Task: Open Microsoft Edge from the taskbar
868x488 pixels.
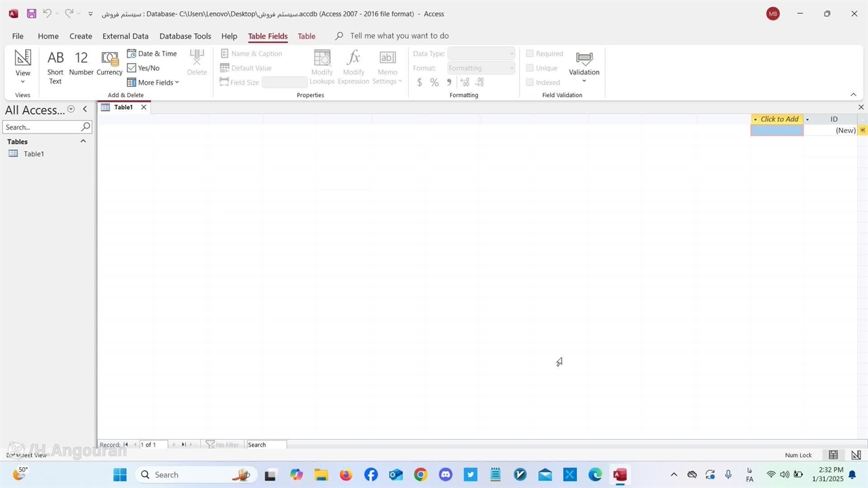Action: coord(595,474)
